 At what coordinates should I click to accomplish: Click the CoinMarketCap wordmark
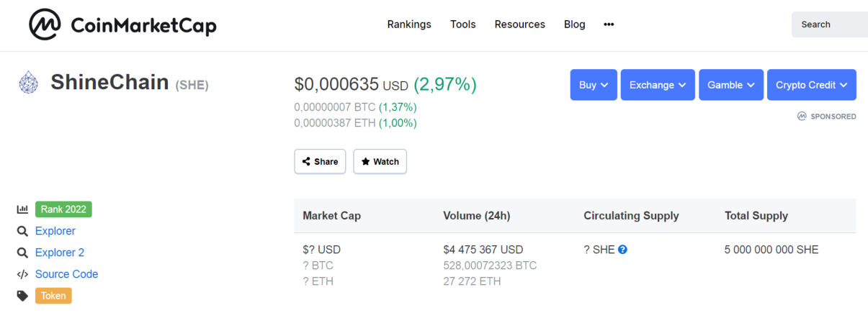click(143, 26)
